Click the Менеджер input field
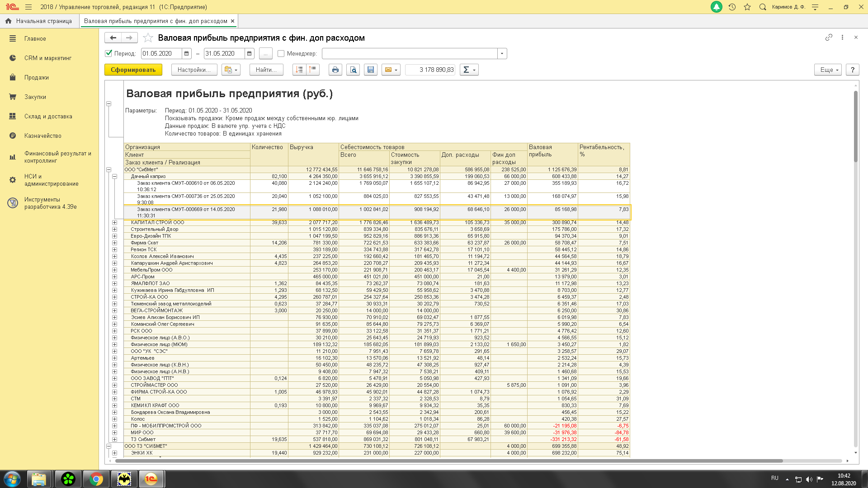 point(410,54)
